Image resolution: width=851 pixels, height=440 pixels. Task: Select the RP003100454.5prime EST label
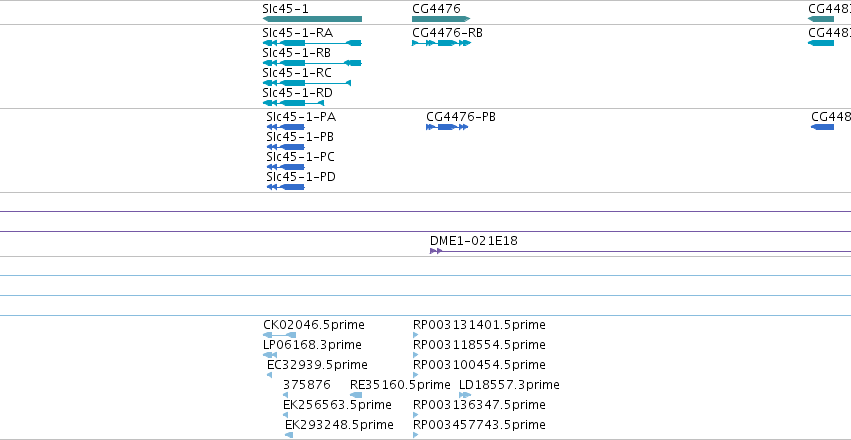pos(479,365)
